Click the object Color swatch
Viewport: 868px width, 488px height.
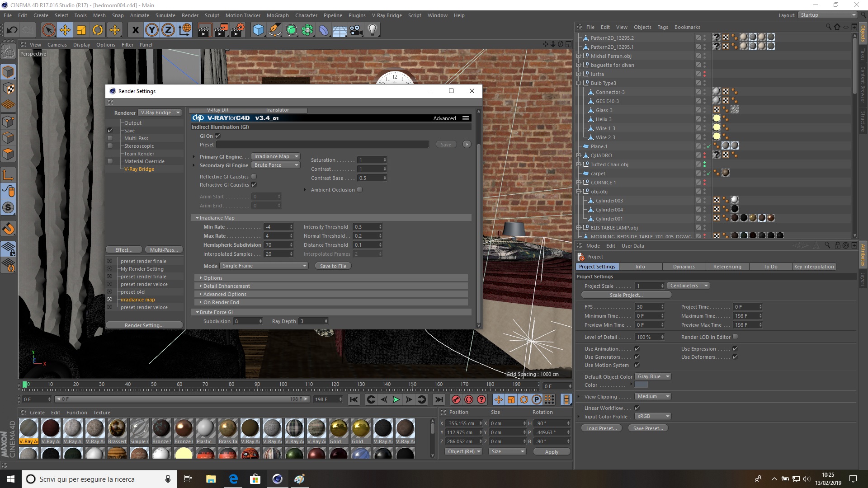coord(641,385)
